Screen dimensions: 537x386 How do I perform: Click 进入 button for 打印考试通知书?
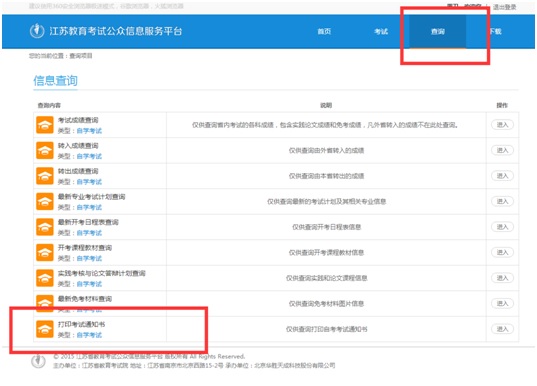502,329
